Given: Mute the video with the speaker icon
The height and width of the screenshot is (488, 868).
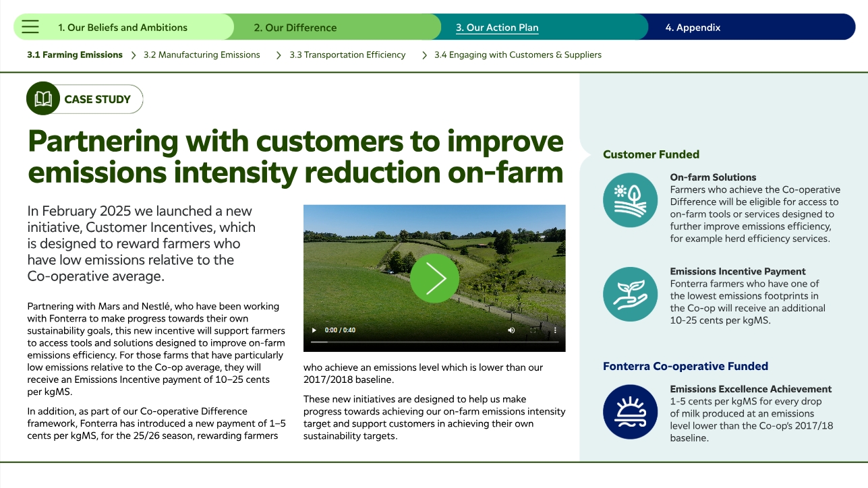Looking at the screenshot, I should click(x=511, y=330).
